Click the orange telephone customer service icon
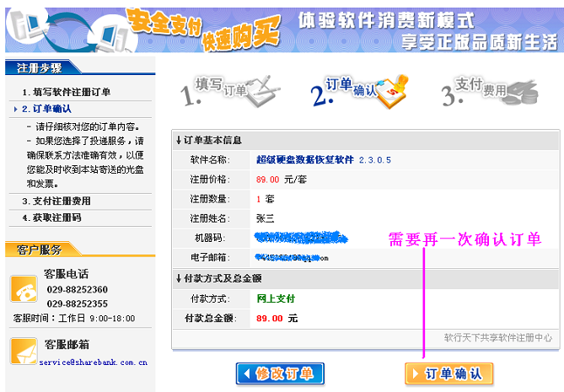This screenshot has width=564, height=392. tap(24, 289)
